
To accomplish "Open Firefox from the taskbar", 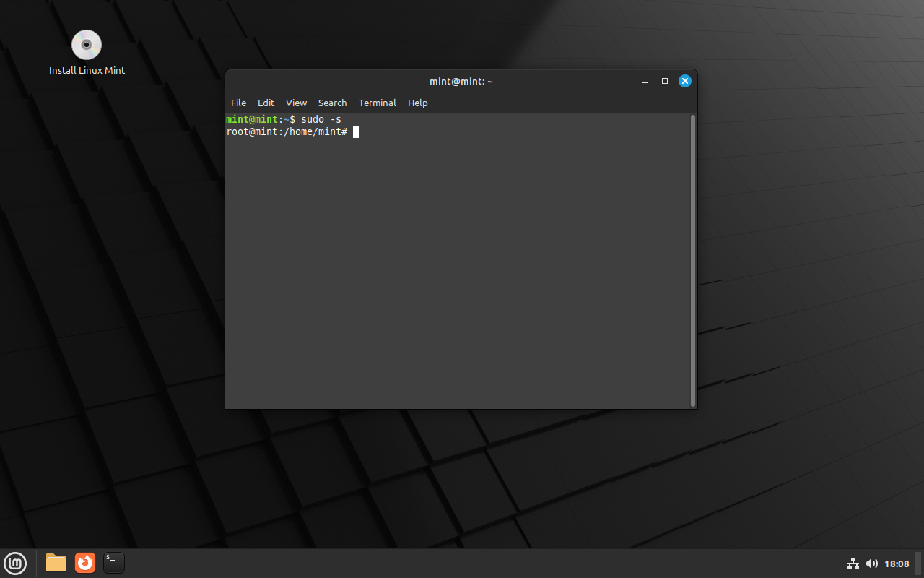I will 84,563.
